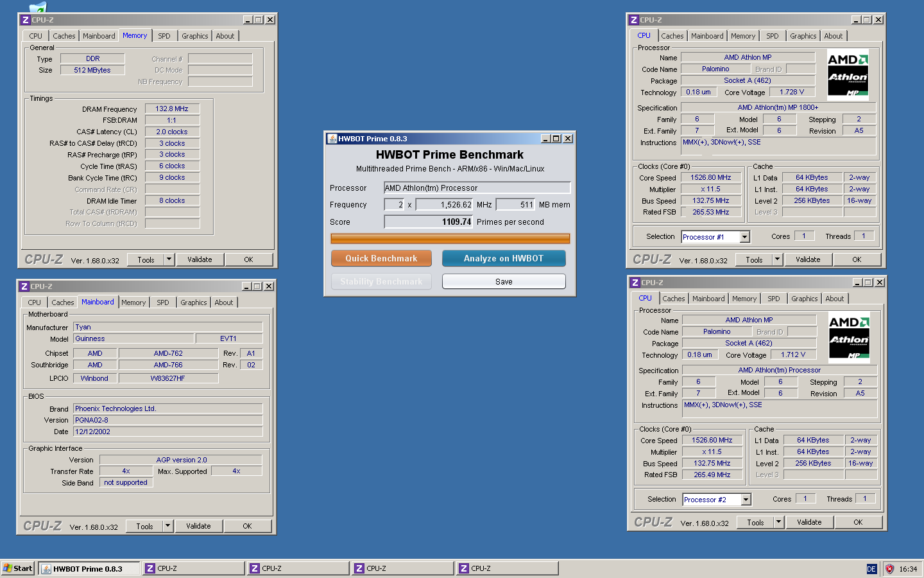
Task: Open the Tools dropdown arrow in the Mainboard window
Action: (167, 526)
